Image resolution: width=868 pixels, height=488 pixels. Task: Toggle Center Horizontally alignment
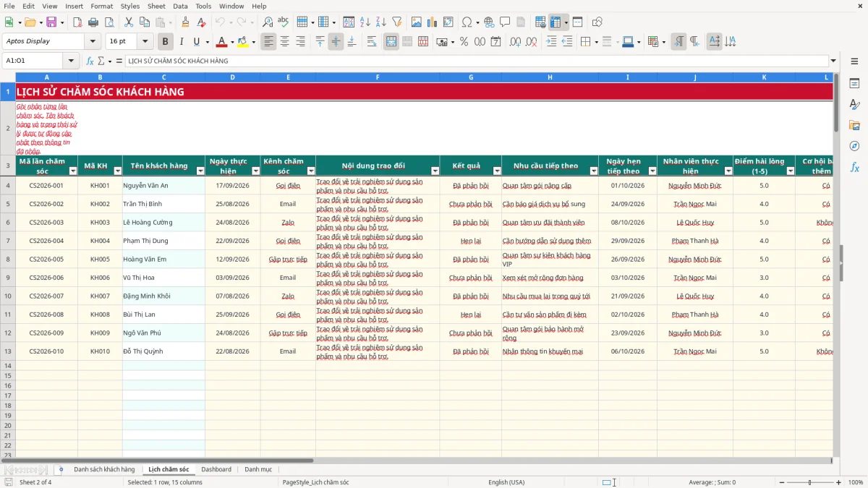pyautogui.click(x=284, y=42)
